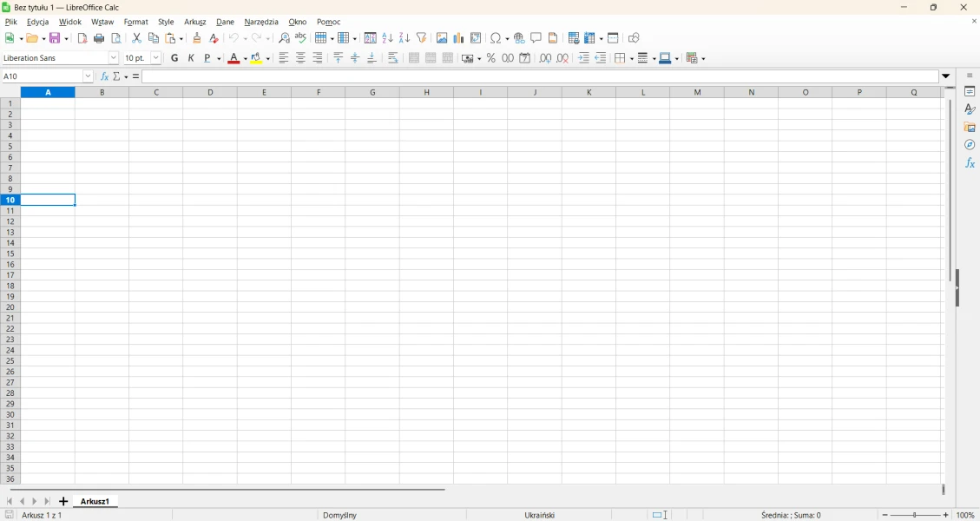Open the sidebar Gallery panel
Viewport: 980px width, 521px height.
970,128
